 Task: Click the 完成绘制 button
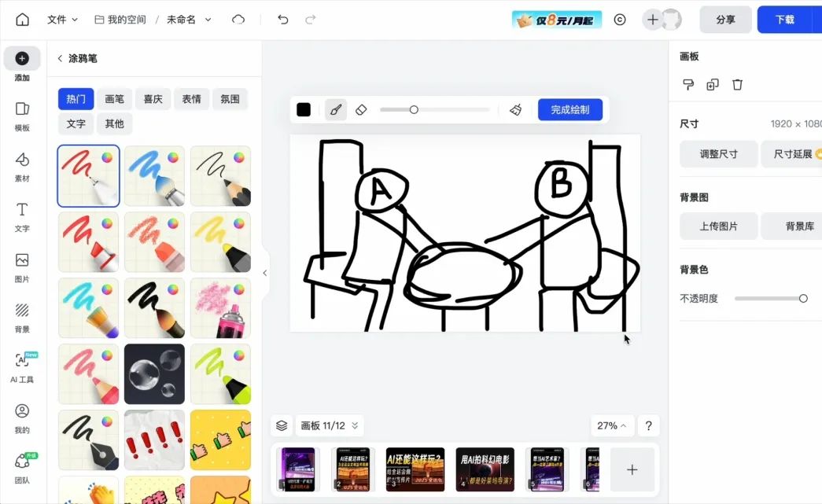tap(570, 109)
